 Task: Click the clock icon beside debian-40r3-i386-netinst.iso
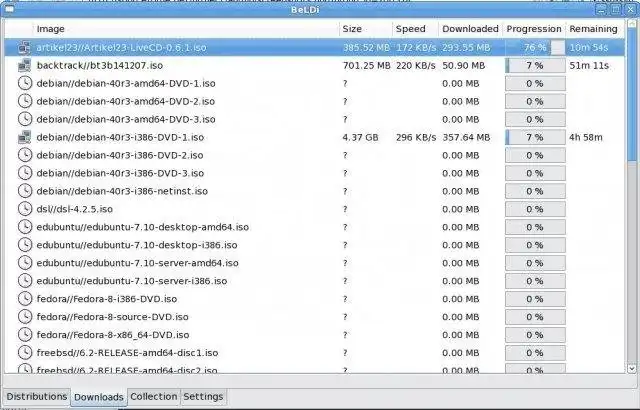click(25, 191)
